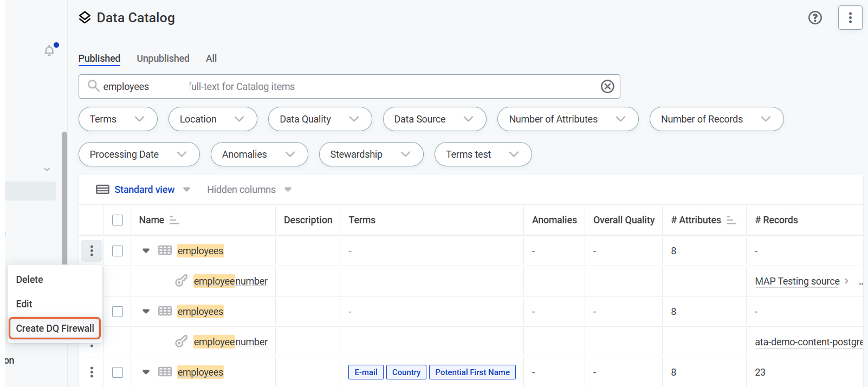Viewport: 868px width, 387px height.
Task: Switch to the Unpublished tab
Action: (163, 59)
